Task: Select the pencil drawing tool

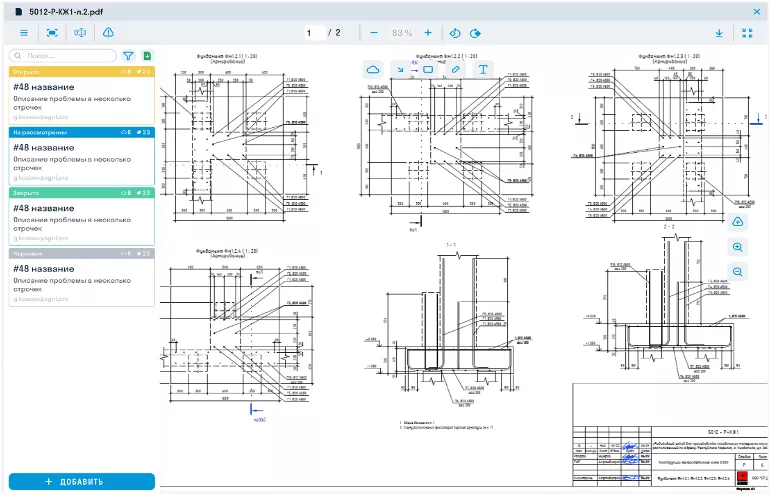Action: coord(455,69)
